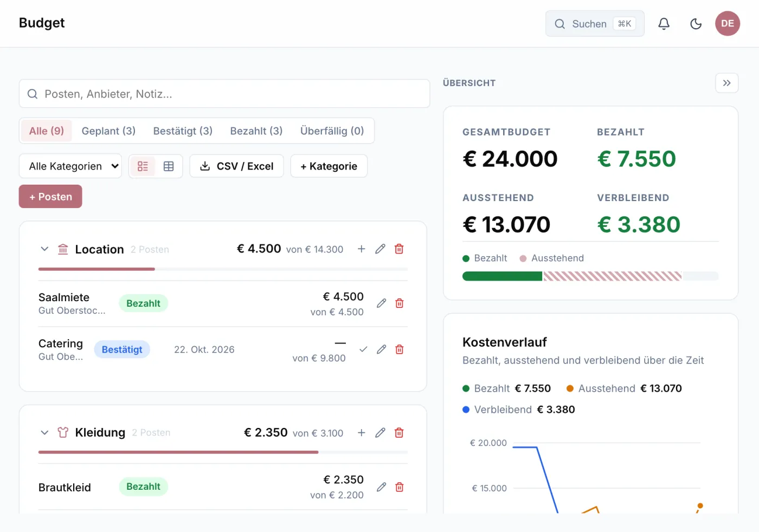Switch to the Überfällig (0) tab
Viewport: 759px width, 532px height.
332,131
